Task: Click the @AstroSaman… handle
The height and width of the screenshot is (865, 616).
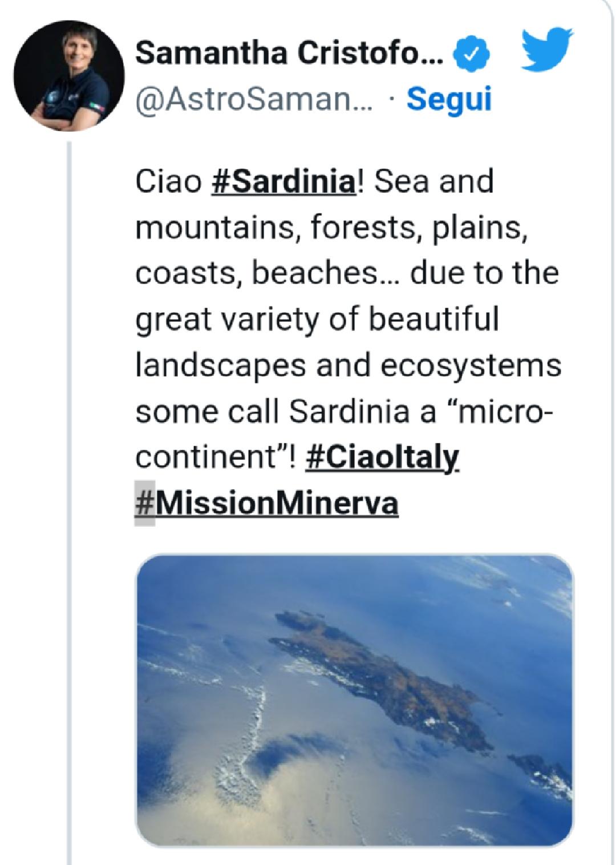Action: (254, 99)
